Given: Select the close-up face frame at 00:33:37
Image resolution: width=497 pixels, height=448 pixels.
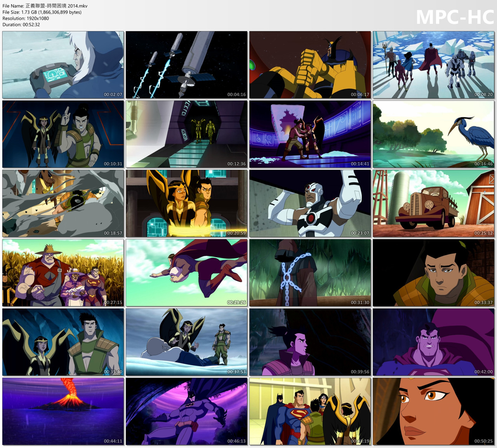Looking at the screenshot, I should [x=433, y=273].
